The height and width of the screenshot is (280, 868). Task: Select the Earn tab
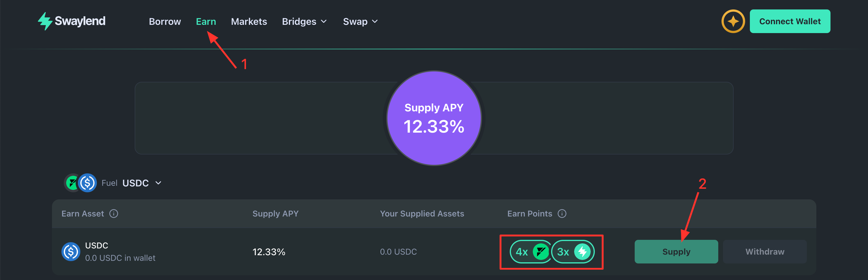pyautogui.click(x=206, y=22)
